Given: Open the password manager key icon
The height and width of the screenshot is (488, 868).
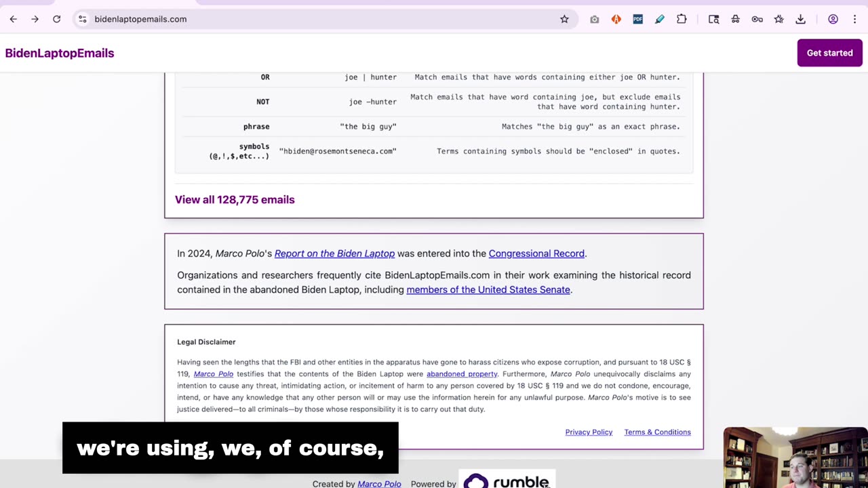Looking at the screenshot, I should [x=757, y=20].
